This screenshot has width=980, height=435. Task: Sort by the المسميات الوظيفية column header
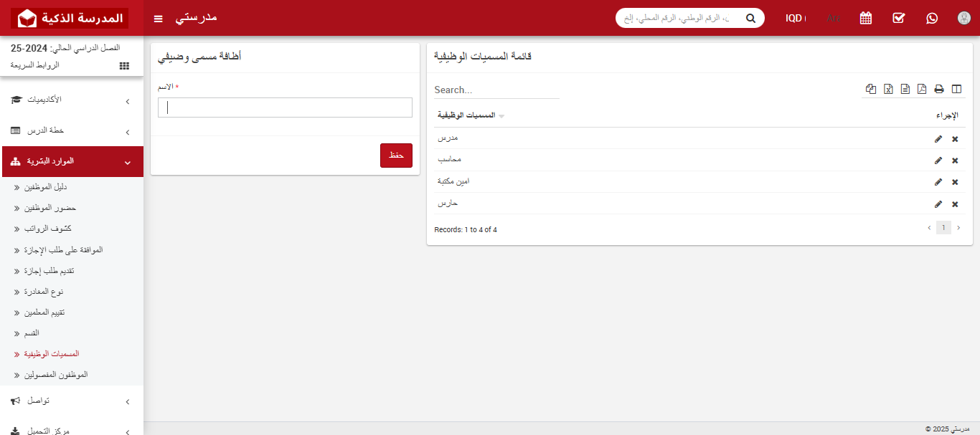pyautogui.click(x=466, y=115)
